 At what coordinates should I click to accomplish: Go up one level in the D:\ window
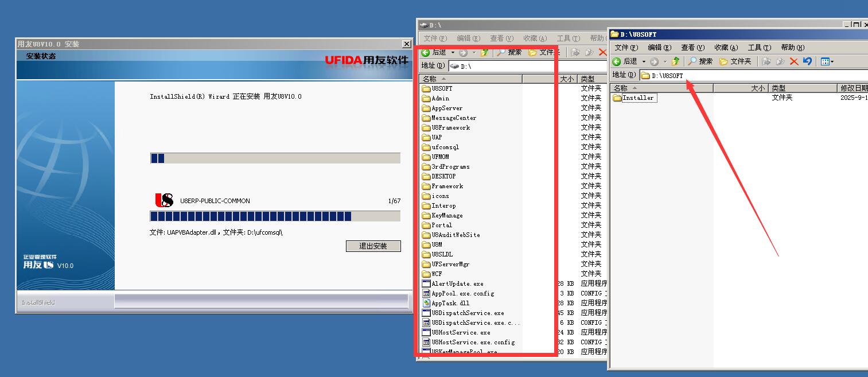coord(485,52)
